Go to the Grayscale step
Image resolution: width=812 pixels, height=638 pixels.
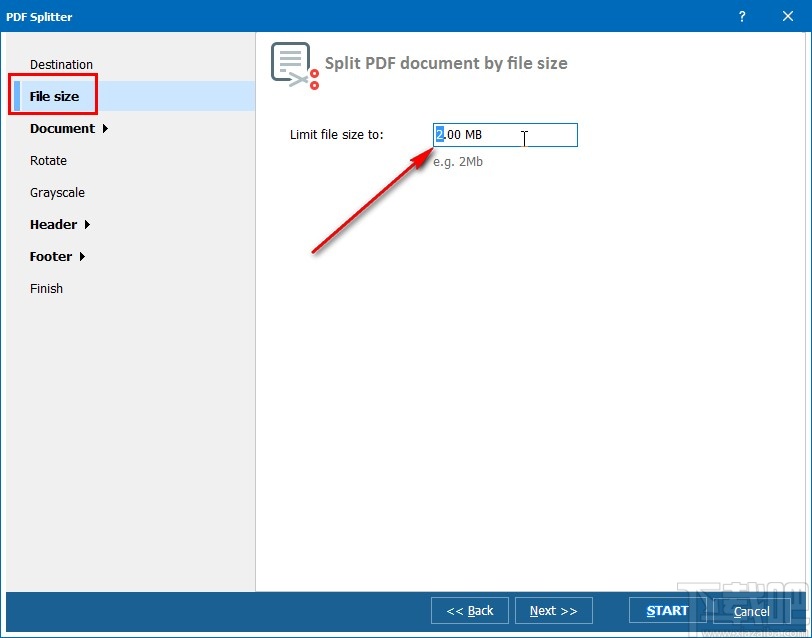57,193
